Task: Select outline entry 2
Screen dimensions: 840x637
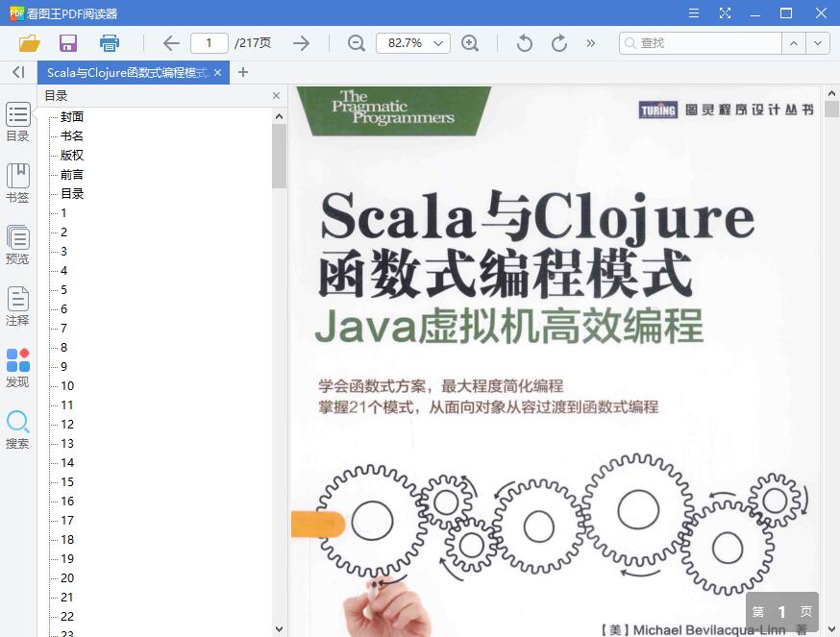Action: coord(63,233)
